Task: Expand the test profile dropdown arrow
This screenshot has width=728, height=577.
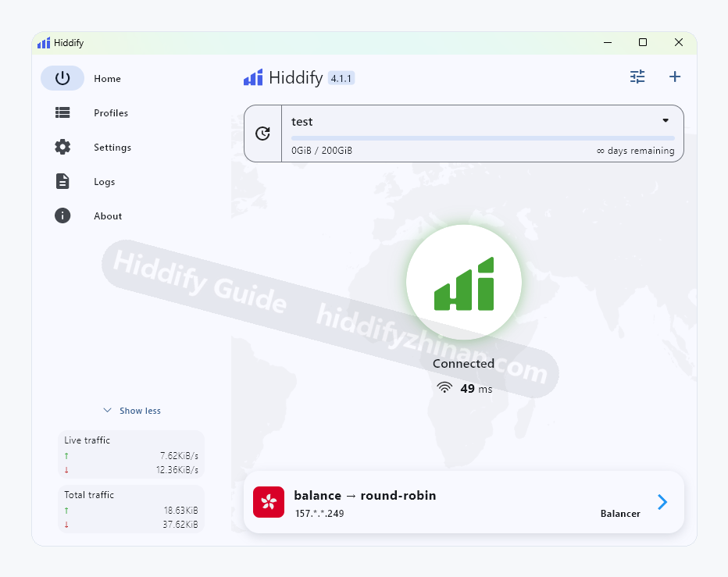Action: [666, 120]
